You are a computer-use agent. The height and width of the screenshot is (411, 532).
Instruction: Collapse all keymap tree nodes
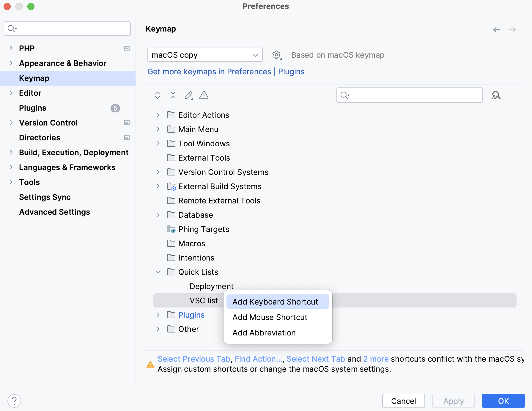point(173,95)
